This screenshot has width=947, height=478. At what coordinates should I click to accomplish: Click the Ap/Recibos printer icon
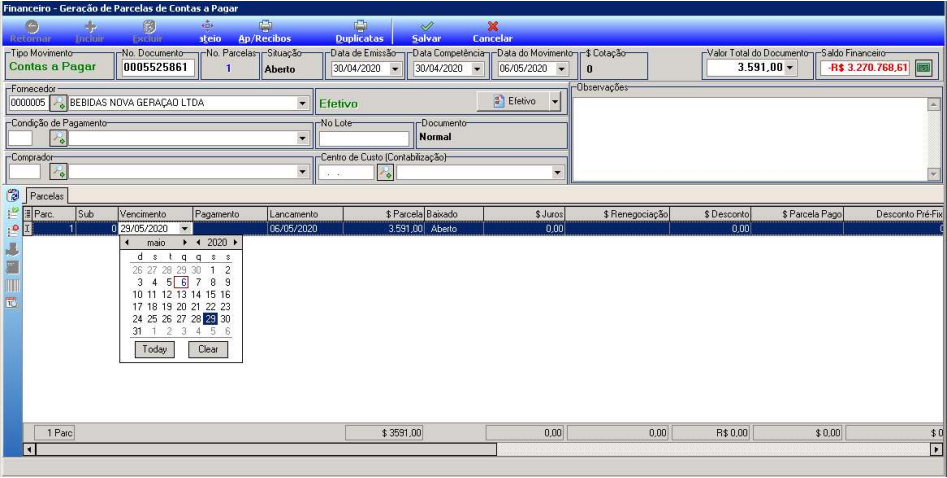(x=265, y=26)
